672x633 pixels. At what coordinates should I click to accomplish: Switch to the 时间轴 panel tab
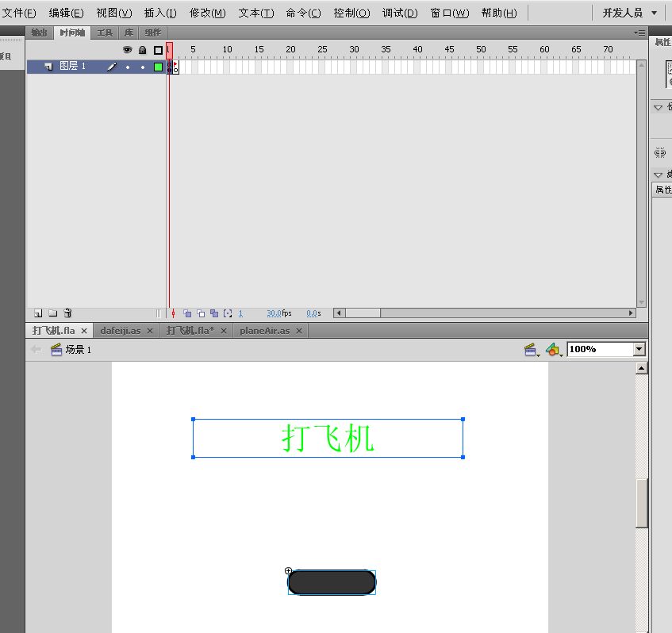tap(72, 33)
